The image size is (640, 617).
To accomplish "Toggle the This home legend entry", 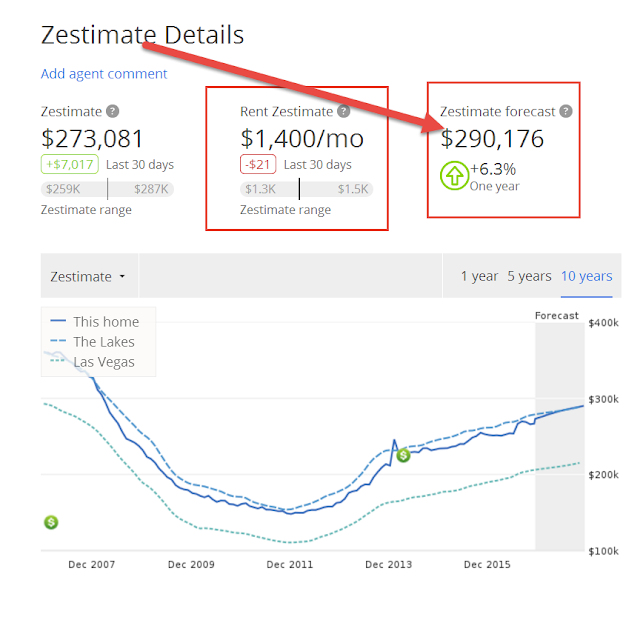I will click(x=95, y=322).
